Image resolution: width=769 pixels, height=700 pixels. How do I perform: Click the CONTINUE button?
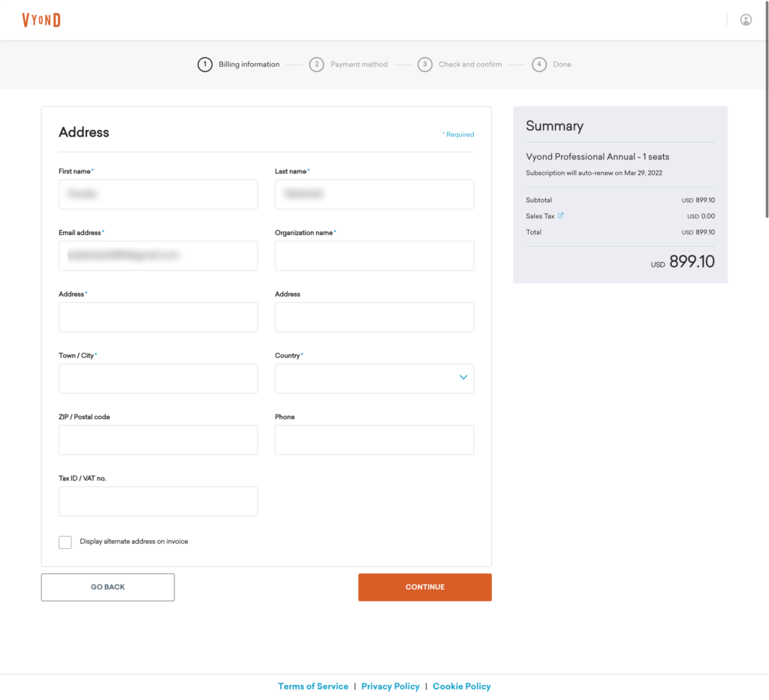[x=425, y=587]
